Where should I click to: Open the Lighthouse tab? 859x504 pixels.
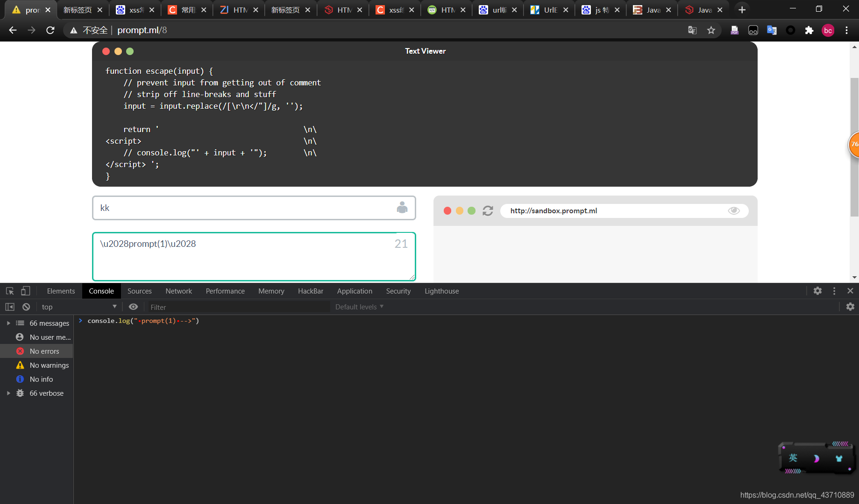coord(442,291)
